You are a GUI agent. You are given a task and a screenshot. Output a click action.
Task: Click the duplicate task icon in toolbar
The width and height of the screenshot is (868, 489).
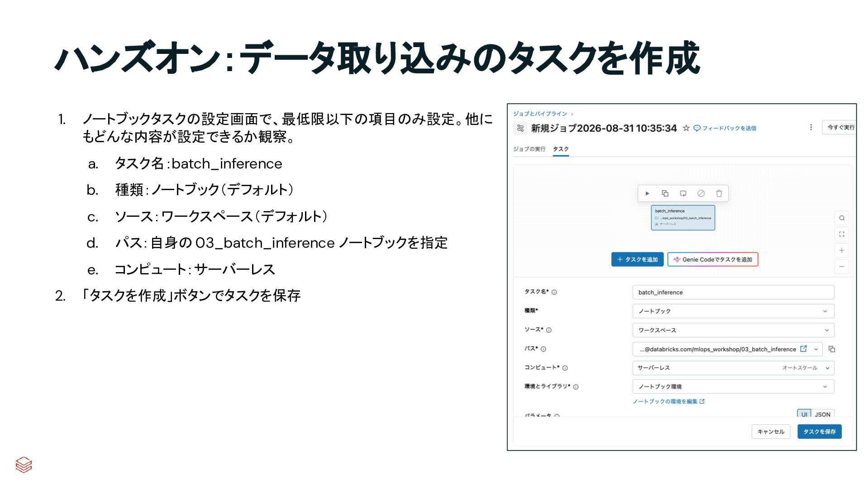tap(665, 193)
